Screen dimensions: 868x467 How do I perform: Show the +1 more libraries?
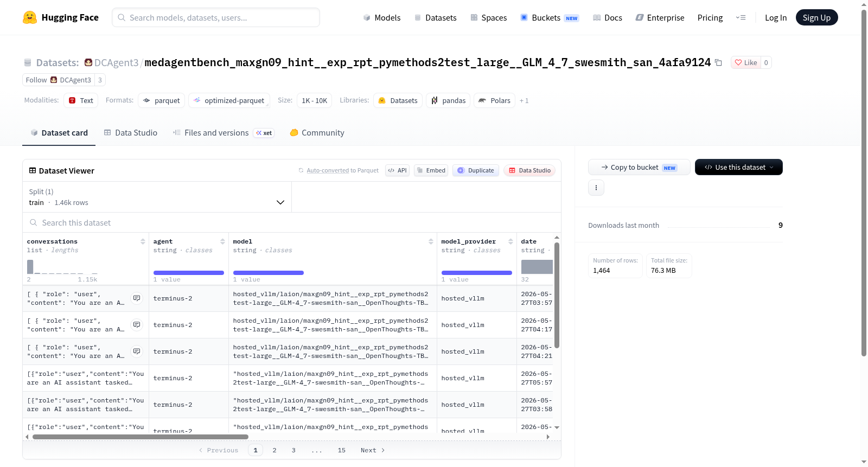524,100
